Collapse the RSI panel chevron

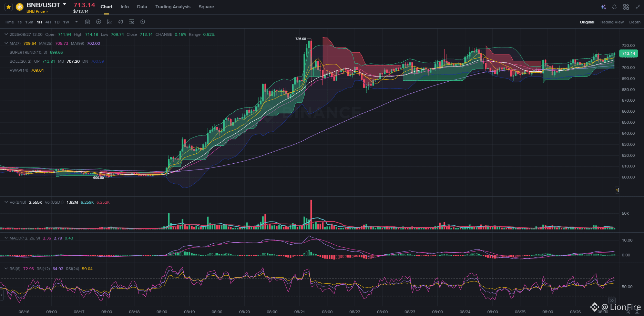(6, 269)
